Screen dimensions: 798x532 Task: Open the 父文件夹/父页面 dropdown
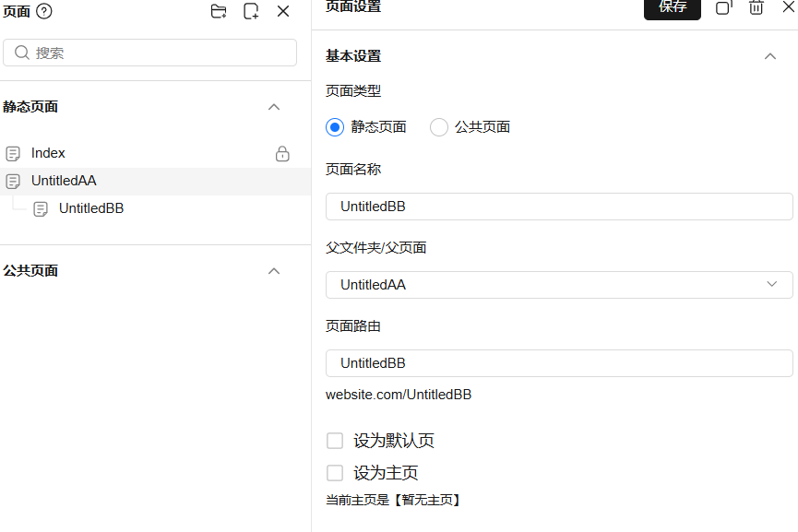(x=559, y=285)
